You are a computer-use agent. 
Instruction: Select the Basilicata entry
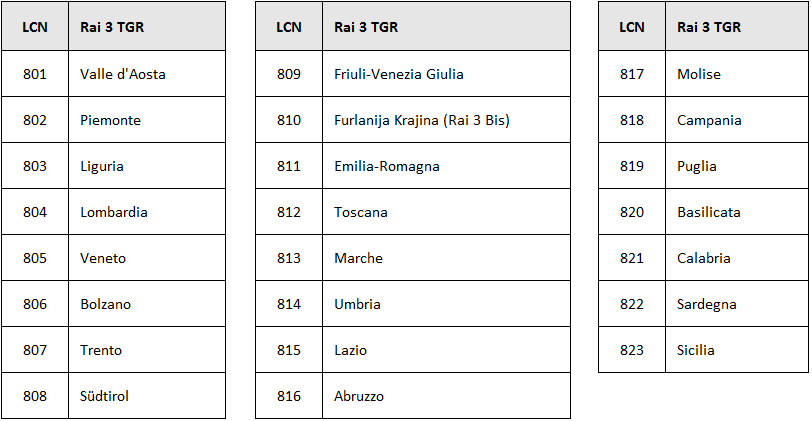click(709, 212)
